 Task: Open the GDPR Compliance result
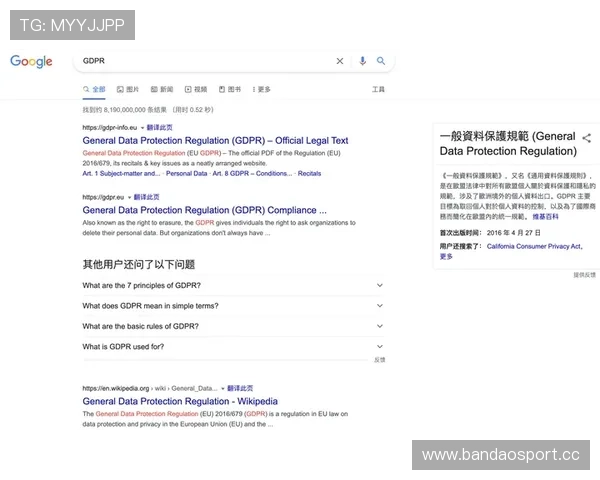click(204, 210)
